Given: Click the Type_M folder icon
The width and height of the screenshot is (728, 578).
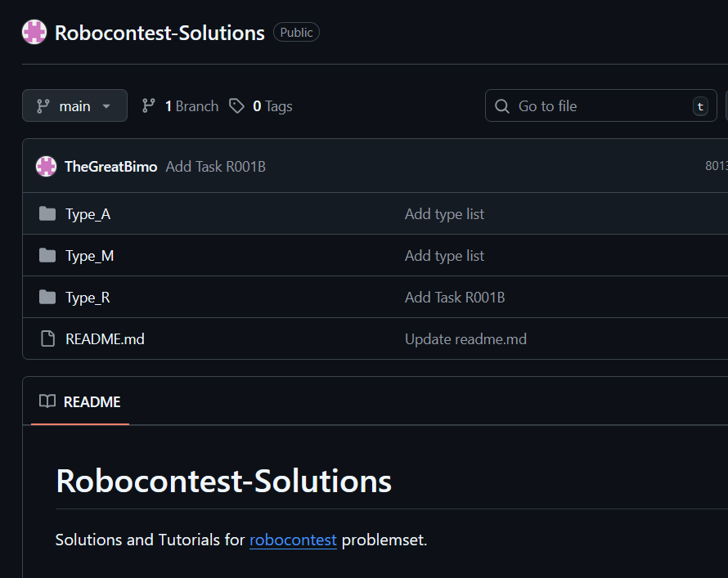Looking at the screenshot, I should click(x=47, y=255).
